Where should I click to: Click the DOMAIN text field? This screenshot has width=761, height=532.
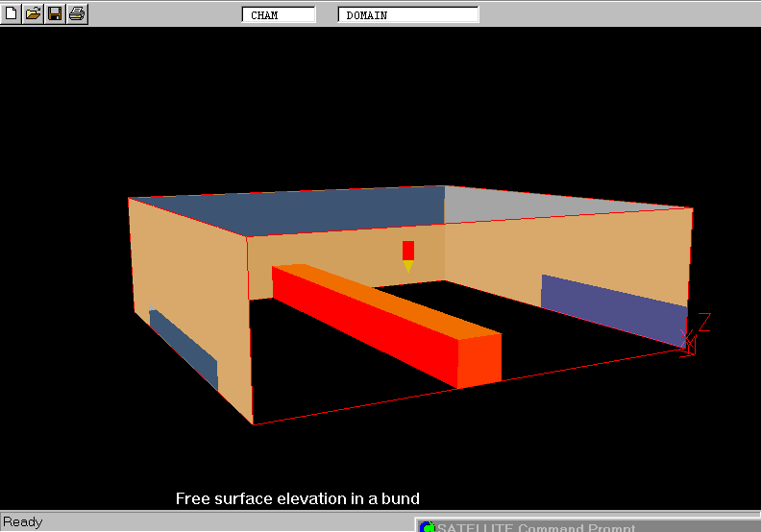(407, 14)
